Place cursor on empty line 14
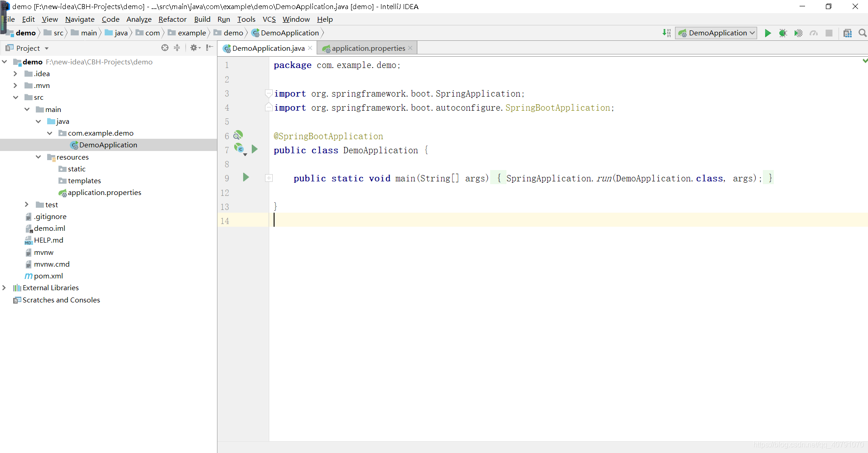The height and width of the screenshot is (453, 868). (x=568, y=220)
